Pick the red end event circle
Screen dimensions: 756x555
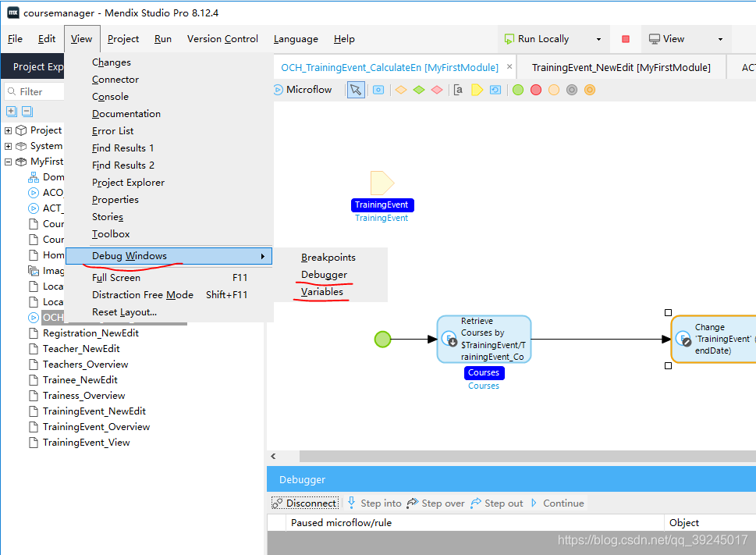pos(536,90)
